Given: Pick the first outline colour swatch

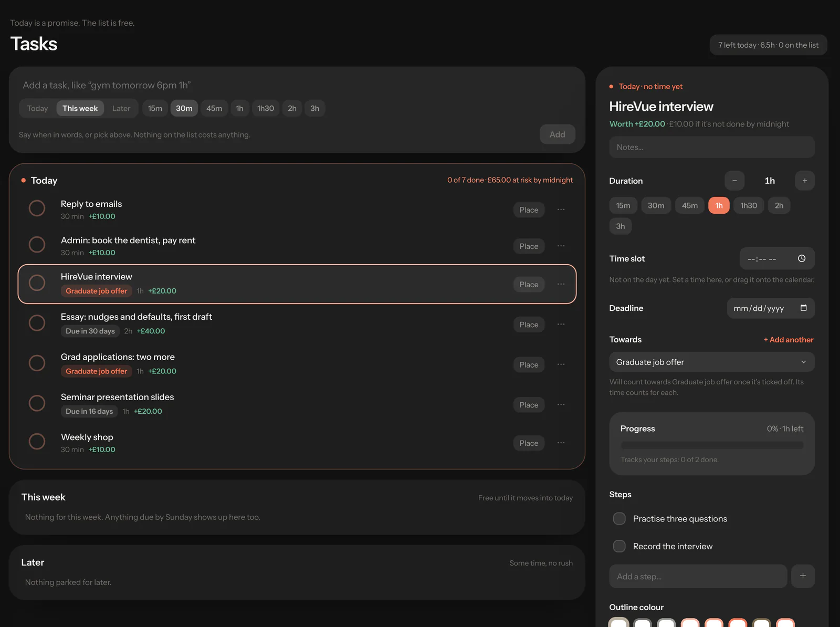Looking at the screenshot, I should pos(619,623).
